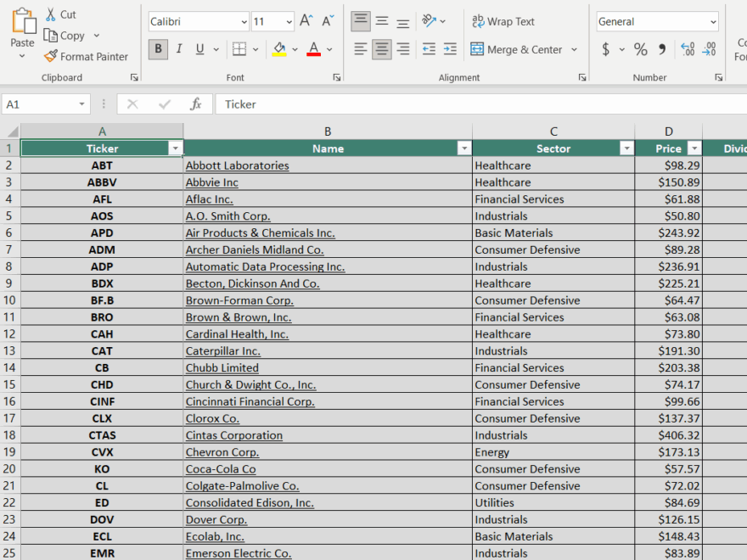Apply borders using the Borders icon
The image size is (747, 560).
coord(239,49)
